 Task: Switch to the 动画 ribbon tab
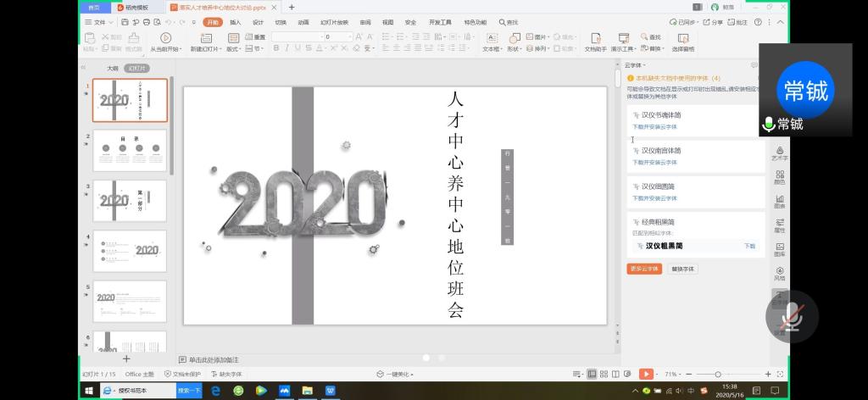coord(303,22)
